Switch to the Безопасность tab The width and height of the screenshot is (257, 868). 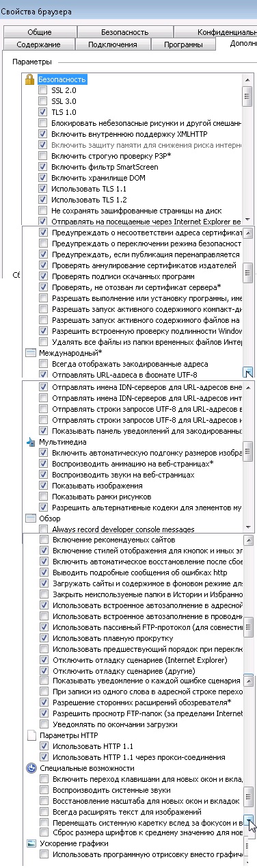[x=124, y=32]
